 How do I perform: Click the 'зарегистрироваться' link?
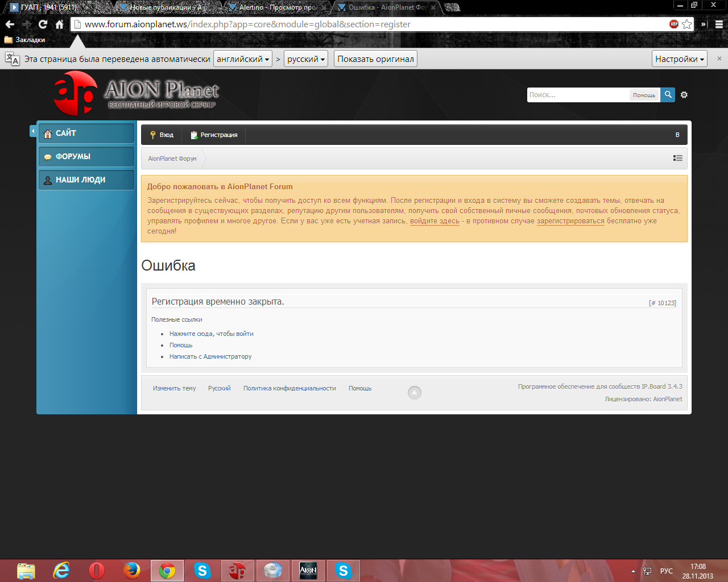coord(570,221)
